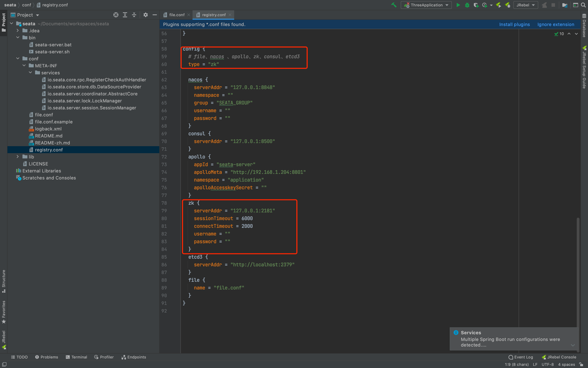Collapse the seata project root
Viewport: 588px width, 368px height.
[x=12, y=23]
